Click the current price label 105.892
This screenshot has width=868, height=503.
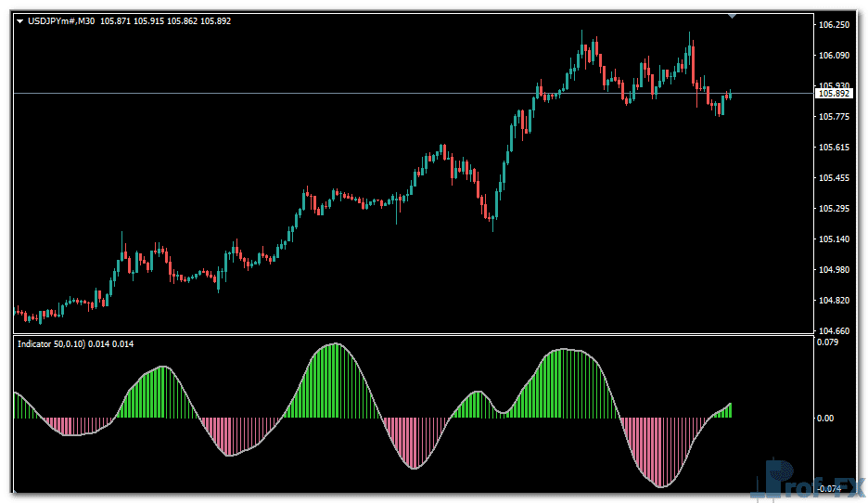pyautogui.click(x=833, y=94)
